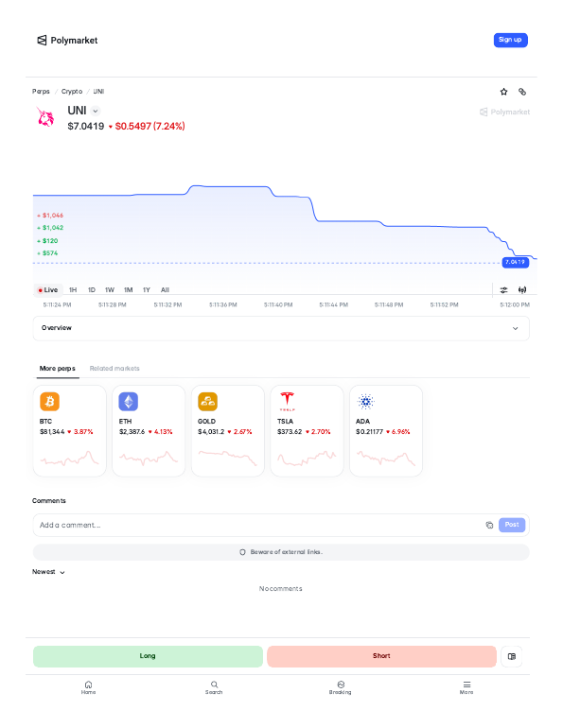This screenshot has width=563, height=728.
Task: Toggle the live trades broadcast icon
Action: [x=522, y=289]
